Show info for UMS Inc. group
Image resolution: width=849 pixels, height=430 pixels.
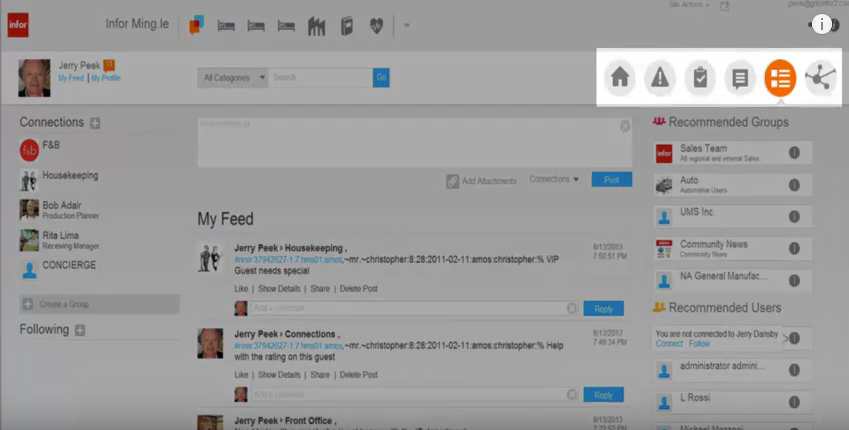pyautogui.click(x=794, y=217)
